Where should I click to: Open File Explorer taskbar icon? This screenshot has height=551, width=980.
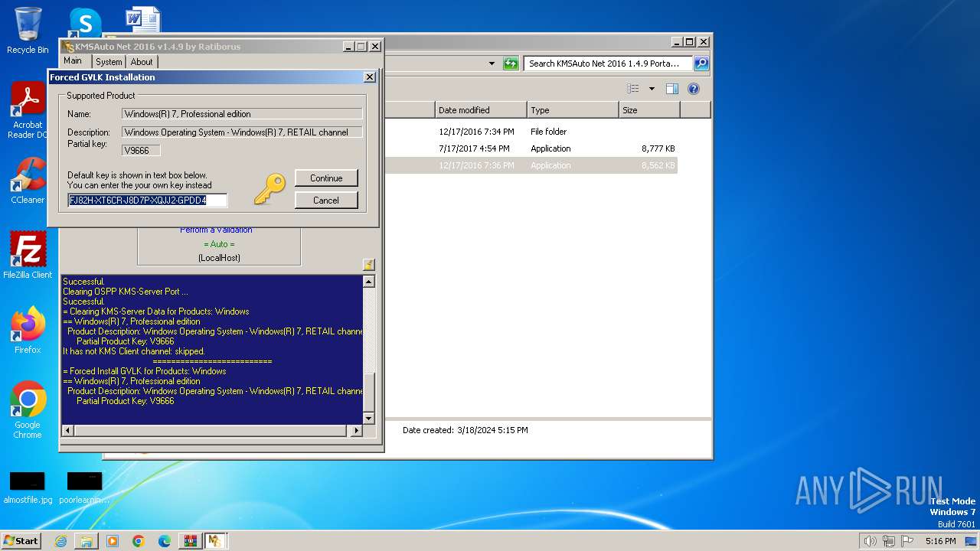(87, 541)
